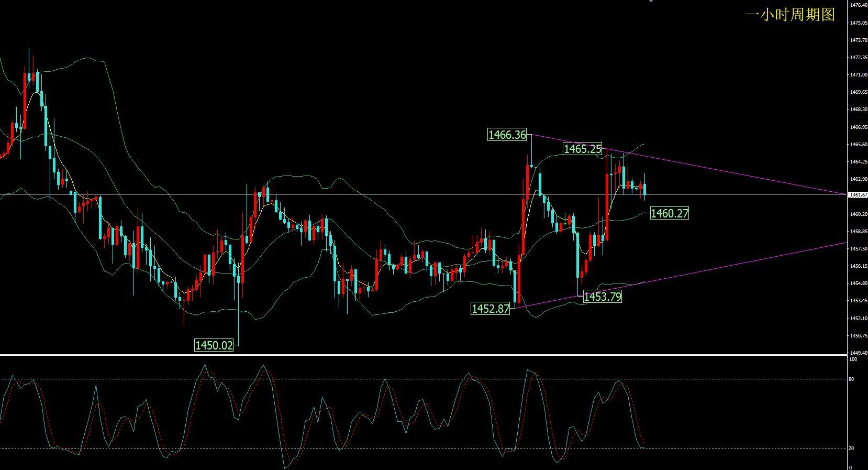Click the oscillator scale value 80
Image resolution: width=868 pixels, height=470 pixels.
(x=852, y=379)
